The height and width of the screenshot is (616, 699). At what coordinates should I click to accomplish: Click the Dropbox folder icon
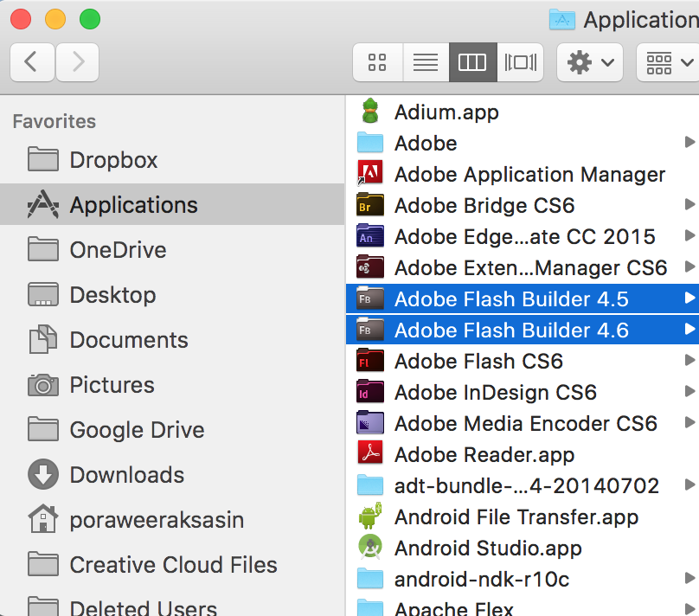pyautogui.click(x=42, y=159)
